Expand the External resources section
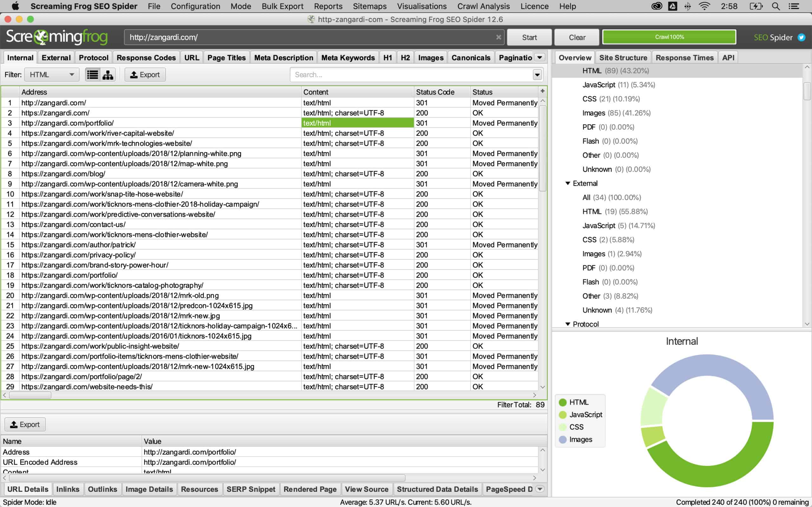This screenshot has height=507, width=812. click(x=568, y=183)
